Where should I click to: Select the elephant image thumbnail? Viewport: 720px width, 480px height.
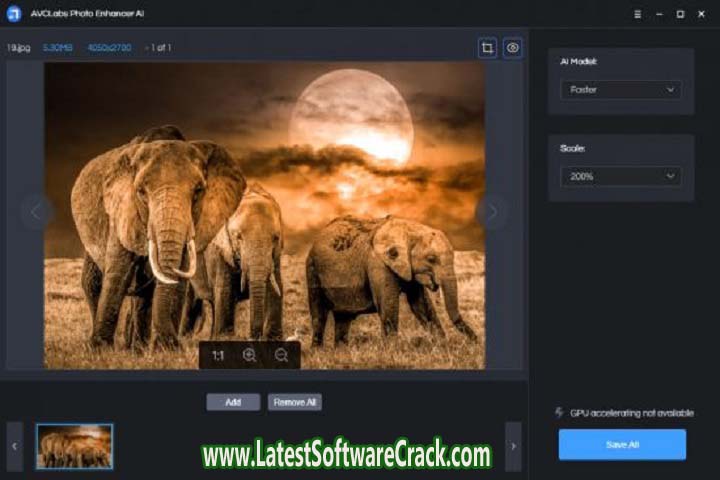(x=75, y=446)
